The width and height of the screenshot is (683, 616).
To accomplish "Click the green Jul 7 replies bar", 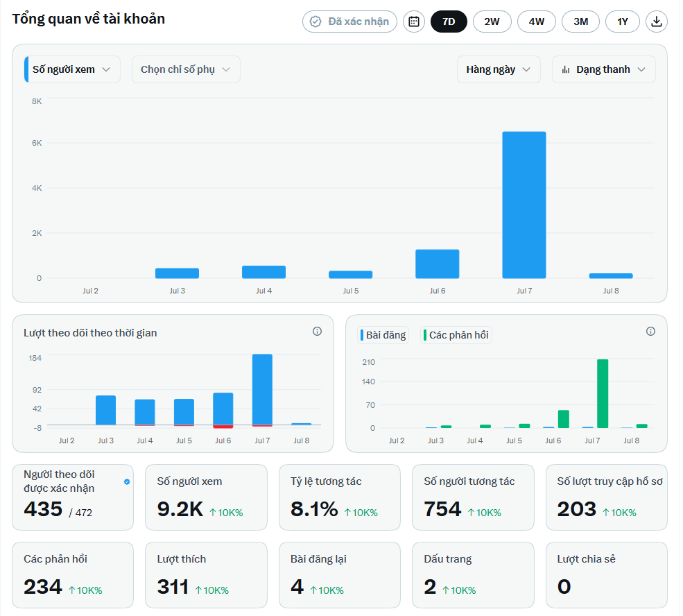I will [x=603, y=393].
